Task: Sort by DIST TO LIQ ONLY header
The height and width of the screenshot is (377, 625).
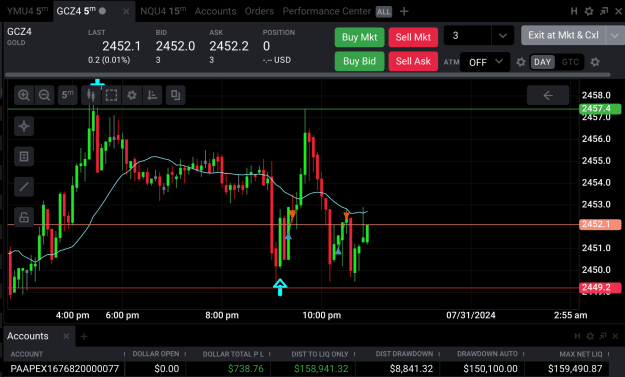Action: [320, 354]
